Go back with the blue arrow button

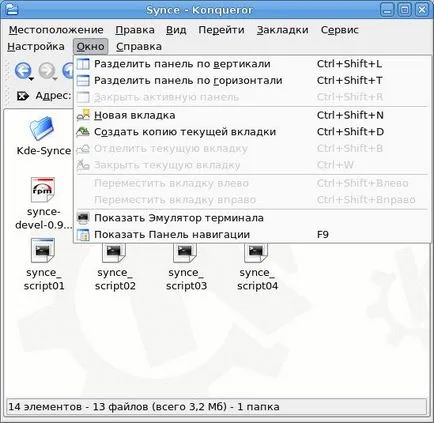pos(22,71)
